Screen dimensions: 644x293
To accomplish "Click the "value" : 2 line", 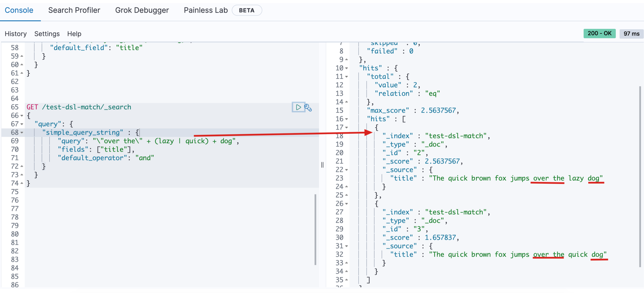I will (397, 85).
